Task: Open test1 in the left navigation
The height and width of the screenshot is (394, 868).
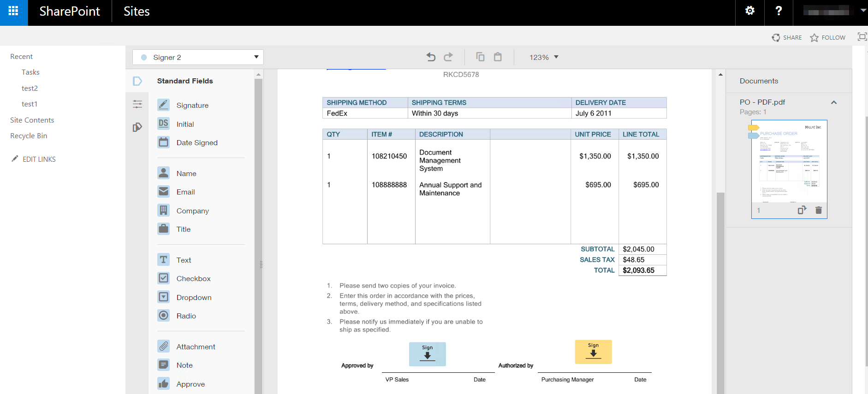Action: [x=30, y=104]
